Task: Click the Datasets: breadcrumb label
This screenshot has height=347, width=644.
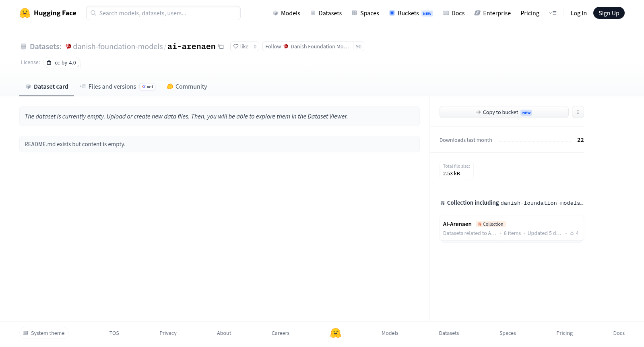Action: point(45,46)
